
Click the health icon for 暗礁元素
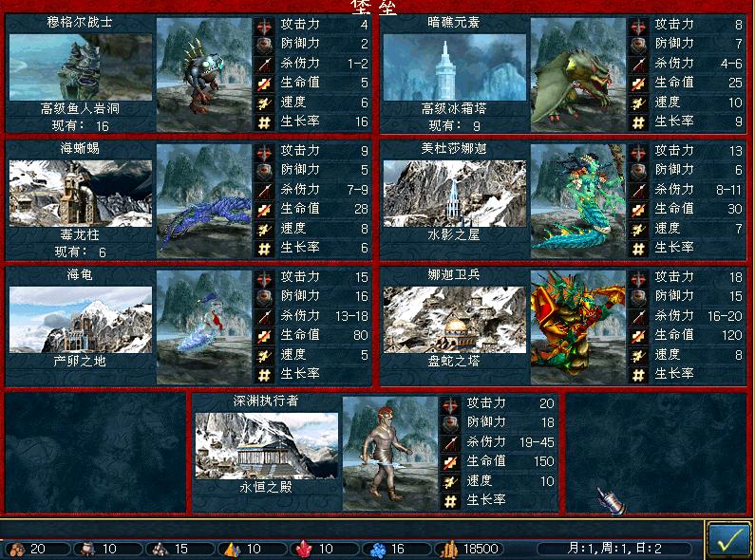coord(638,84)
